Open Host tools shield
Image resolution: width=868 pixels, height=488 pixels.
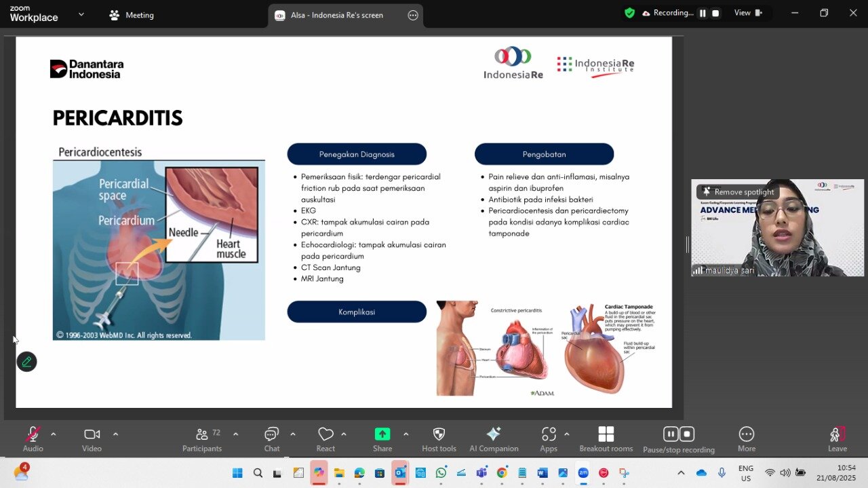click(x=439, y=434)
